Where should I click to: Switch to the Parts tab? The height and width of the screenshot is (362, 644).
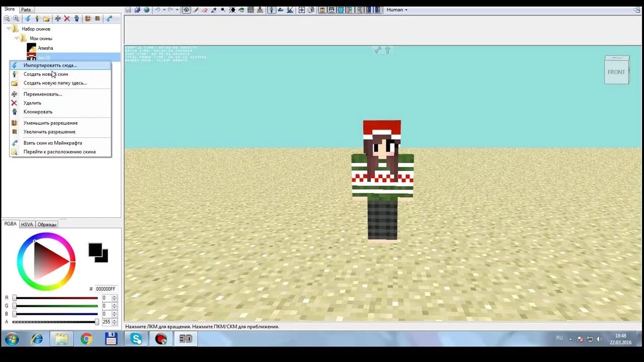point(26,10)
